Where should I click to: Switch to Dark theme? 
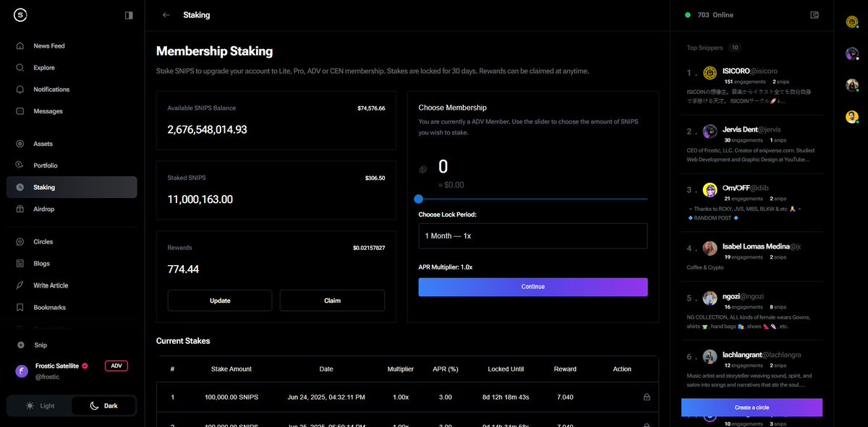pos(103,405)
